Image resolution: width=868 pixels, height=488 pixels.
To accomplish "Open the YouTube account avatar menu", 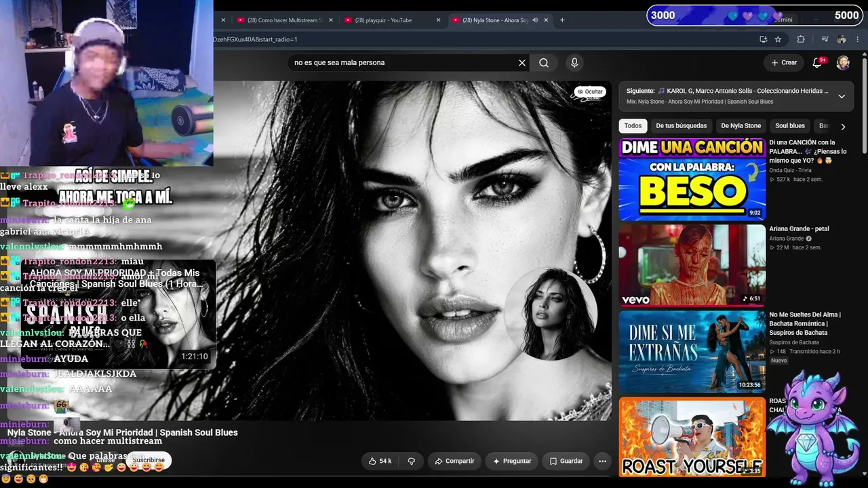I will coord(843,63).
